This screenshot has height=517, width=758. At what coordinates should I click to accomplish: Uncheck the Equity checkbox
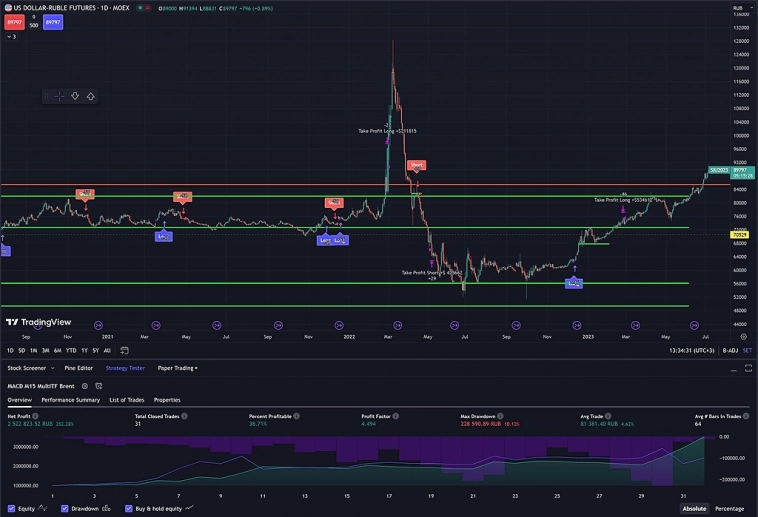(12, 508)
